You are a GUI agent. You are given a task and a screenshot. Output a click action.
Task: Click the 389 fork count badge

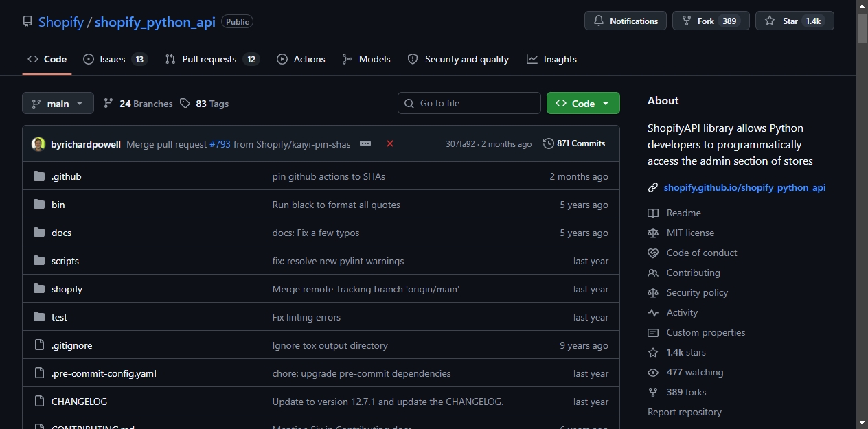729,21
